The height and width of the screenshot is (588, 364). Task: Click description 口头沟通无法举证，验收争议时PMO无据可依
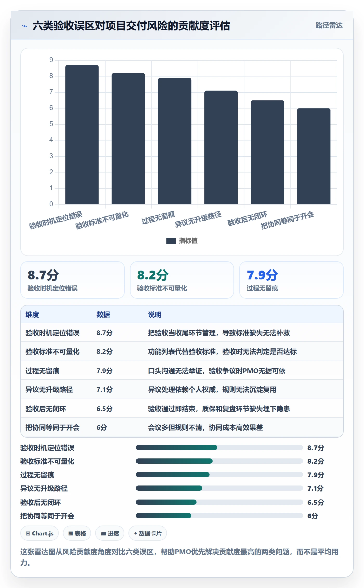(x=217, y=371)
